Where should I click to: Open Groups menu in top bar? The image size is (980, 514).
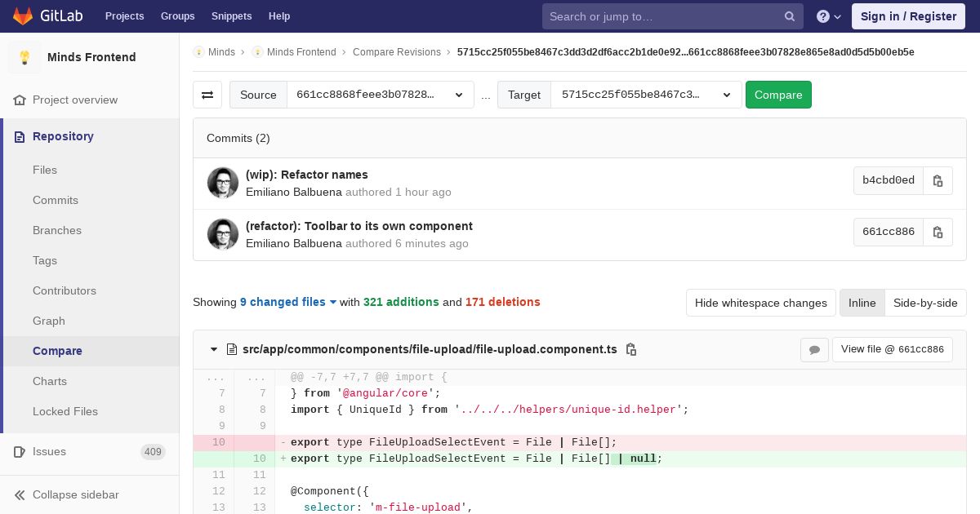[x=178, y=16]
